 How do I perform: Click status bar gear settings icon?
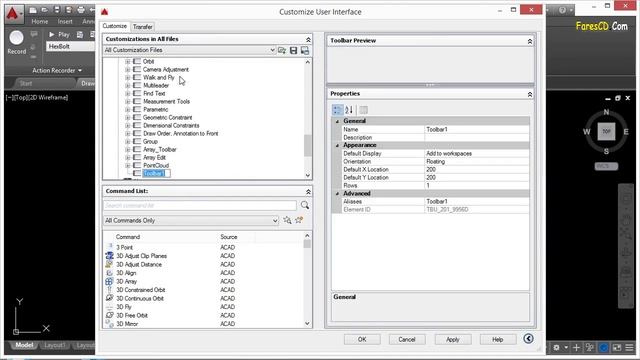click(x=556, y=348)
